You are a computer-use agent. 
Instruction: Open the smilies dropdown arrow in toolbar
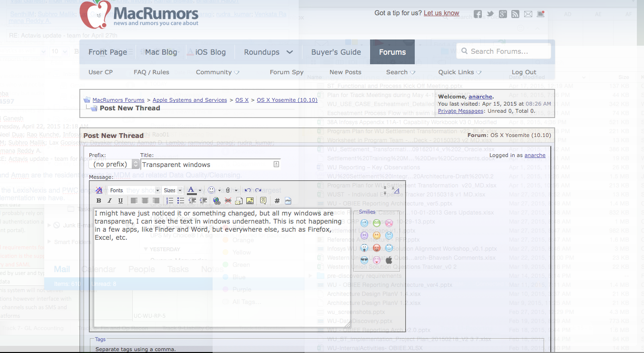point(220,190)
